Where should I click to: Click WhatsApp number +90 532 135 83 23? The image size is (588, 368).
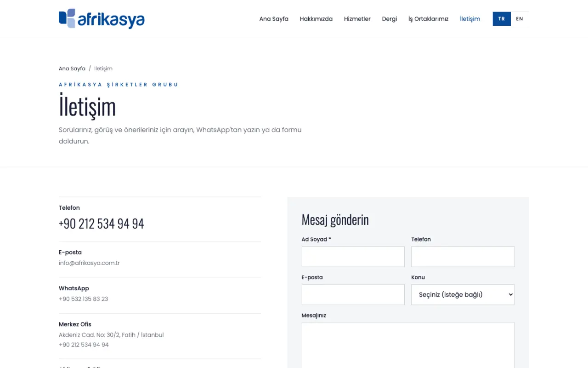(83, 299)
